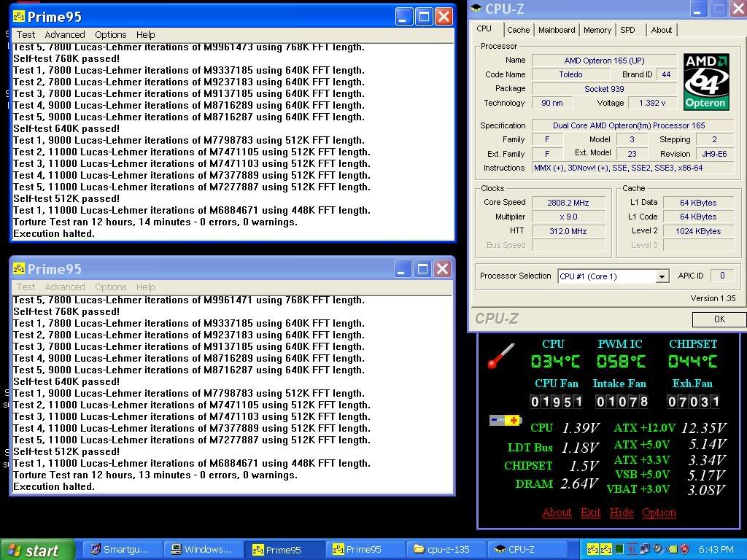Switch to the CPU-Z taskbar button
747x560 pixels.
pos(526,550)
